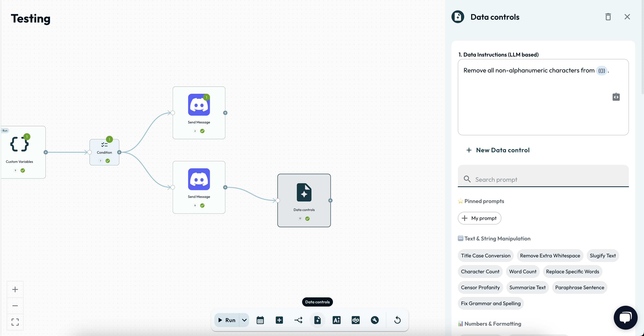Pick the Summarize Text prompt chip
This screenshot has width=644, height=336.
pyautogui.click(x=527, y=287)
